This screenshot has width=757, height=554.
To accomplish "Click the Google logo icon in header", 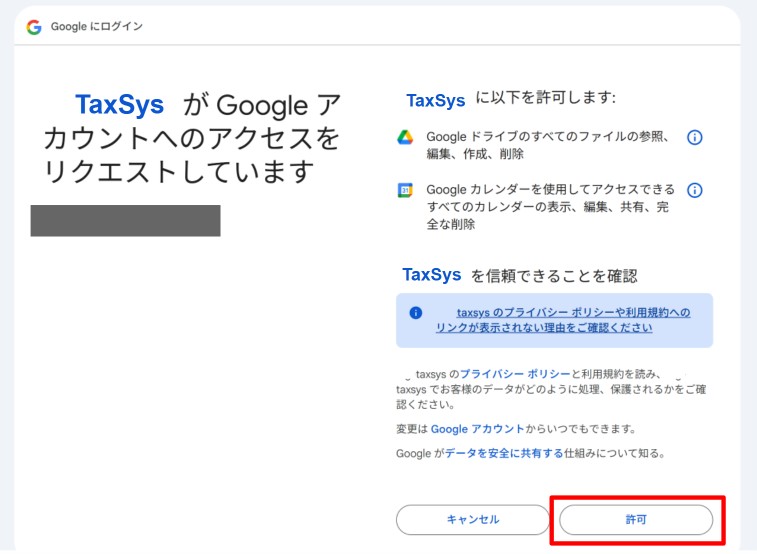I will [34, 27].
